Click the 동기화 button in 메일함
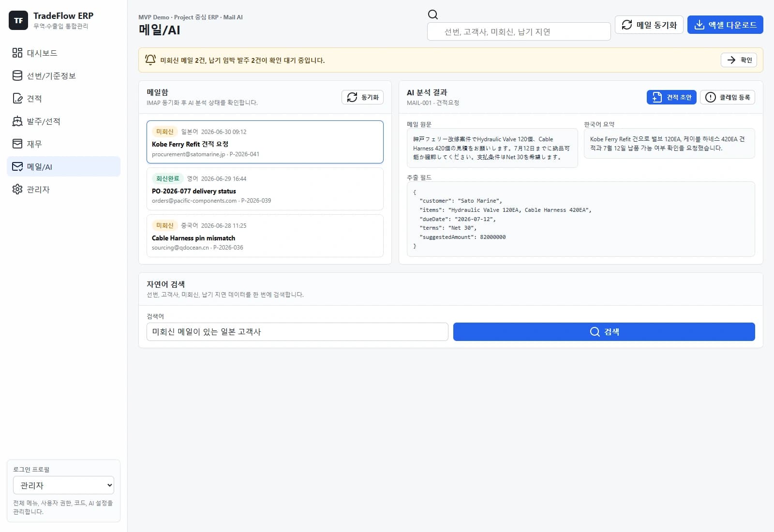 [362, 97]
